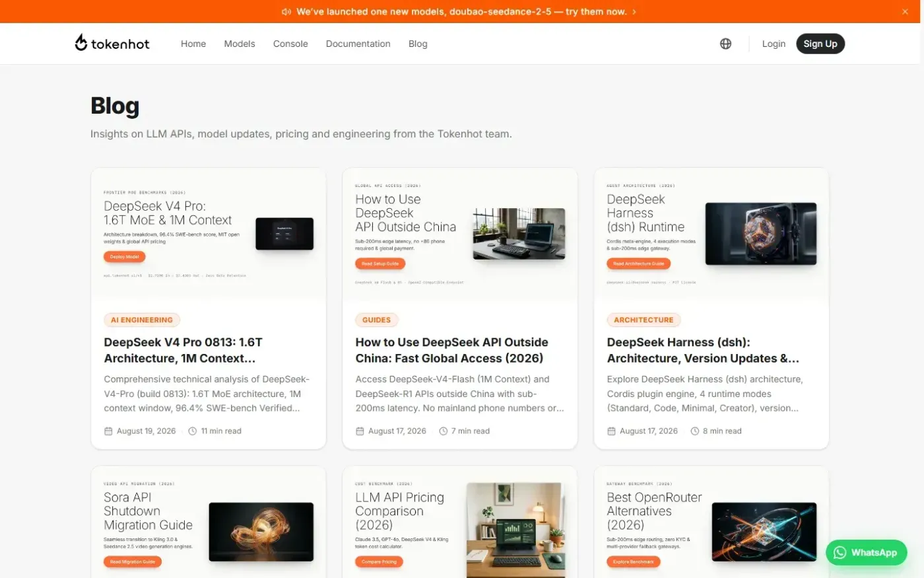Click Read Setup Guide button
This screenshot has width=924, height=578.
coord(380,264)
